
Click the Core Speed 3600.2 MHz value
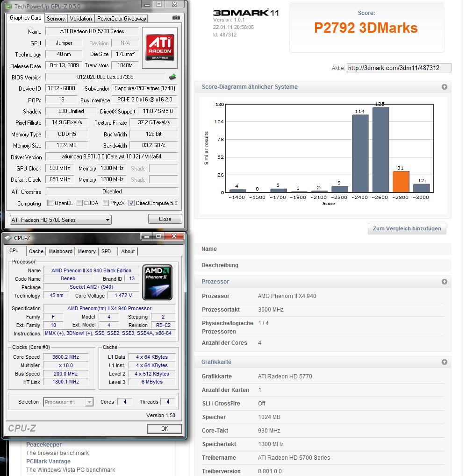[65, 357]
